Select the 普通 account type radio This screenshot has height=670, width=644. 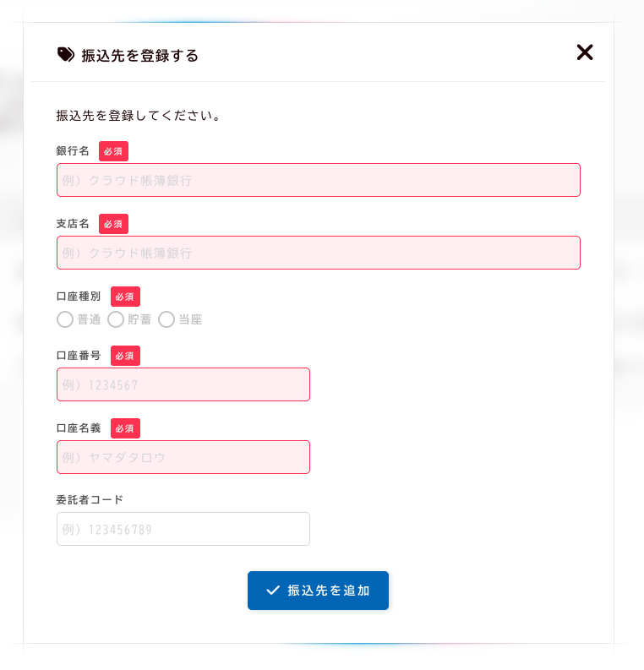click(x=65, y=319)
